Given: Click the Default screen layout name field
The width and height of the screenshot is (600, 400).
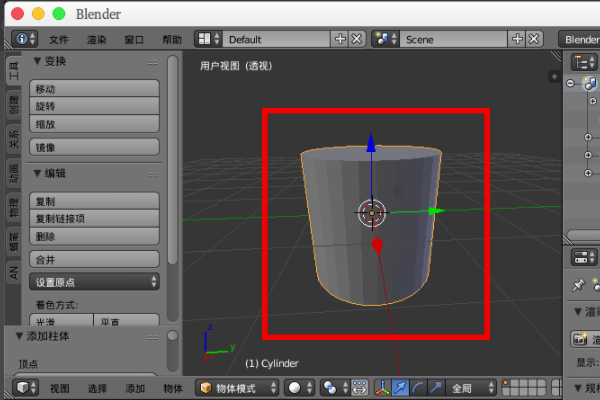Looking at the screenshot, I should click(x=276, y=39).
